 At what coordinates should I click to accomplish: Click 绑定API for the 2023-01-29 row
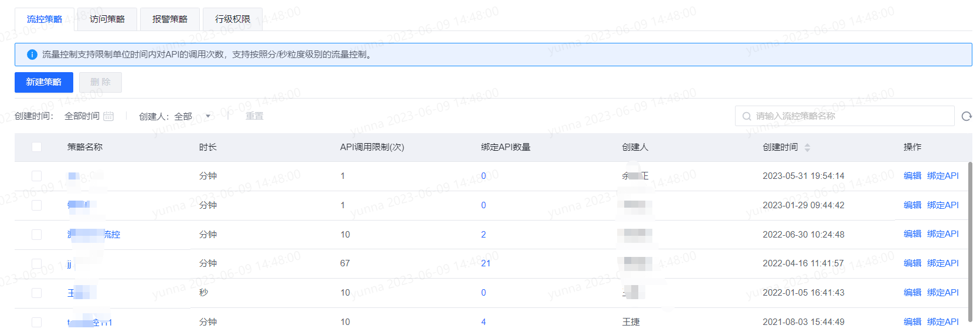(943, 205)
